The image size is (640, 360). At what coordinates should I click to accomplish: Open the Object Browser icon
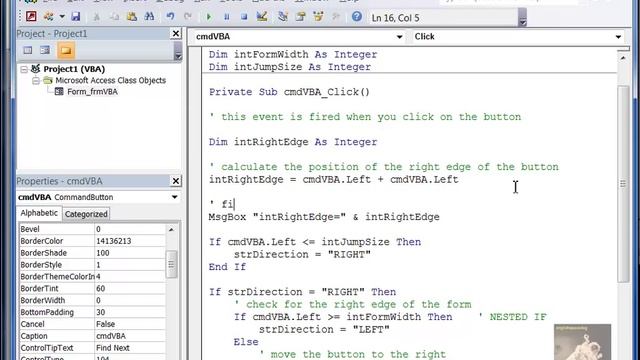(x=318, y=17)
